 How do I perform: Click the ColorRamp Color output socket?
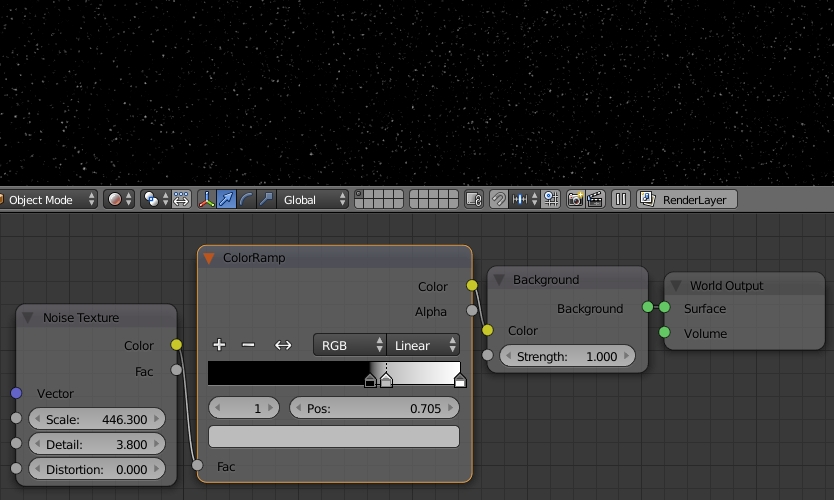(472, 286)
